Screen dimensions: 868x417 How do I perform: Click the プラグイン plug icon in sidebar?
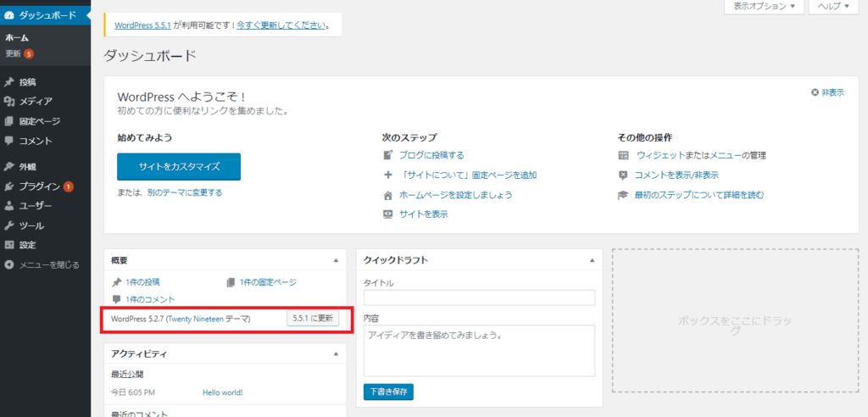[9, 186]
